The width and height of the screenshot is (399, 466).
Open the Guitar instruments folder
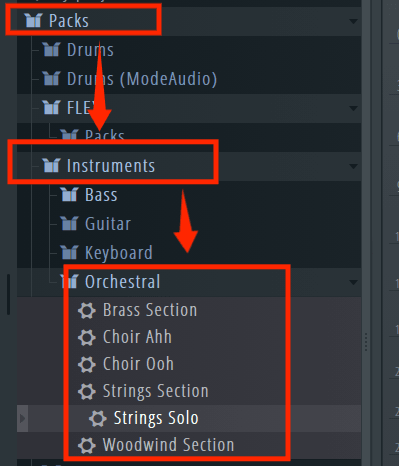tap(108, 224)
